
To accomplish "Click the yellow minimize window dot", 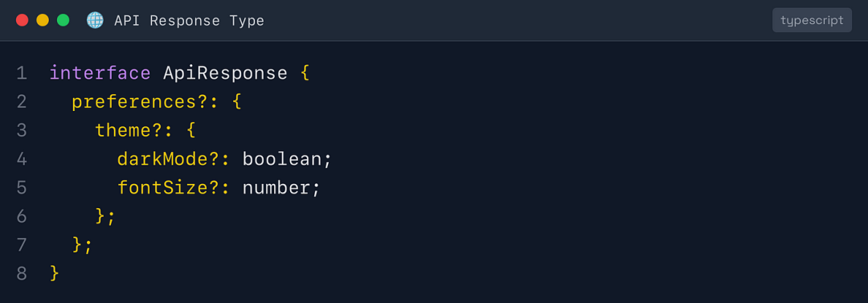I will [43, 21].
